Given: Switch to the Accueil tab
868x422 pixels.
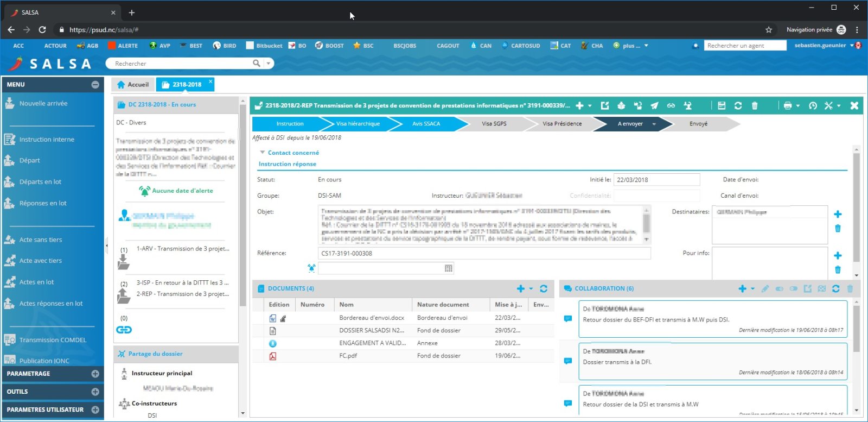Looking at the screenshot, I should tap(133, 85).
